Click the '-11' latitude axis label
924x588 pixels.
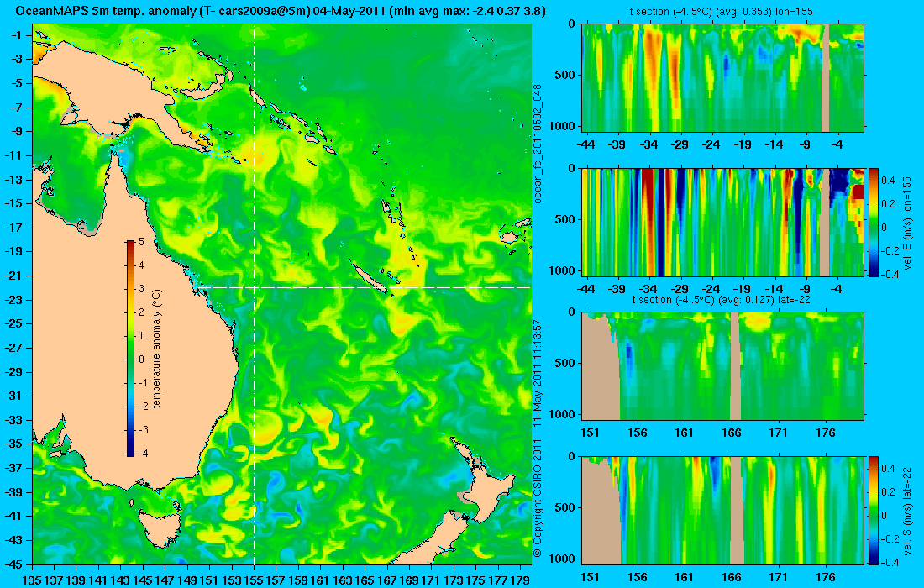15,155
